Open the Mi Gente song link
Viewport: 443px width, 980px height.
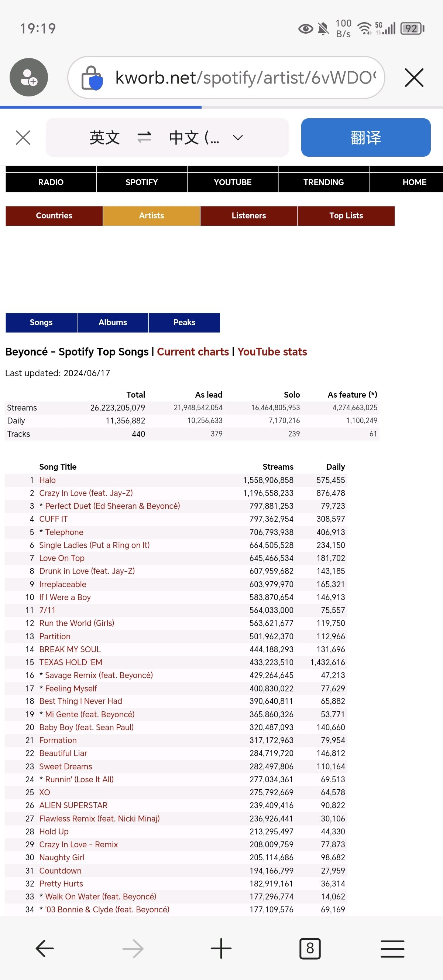[90, 714]
